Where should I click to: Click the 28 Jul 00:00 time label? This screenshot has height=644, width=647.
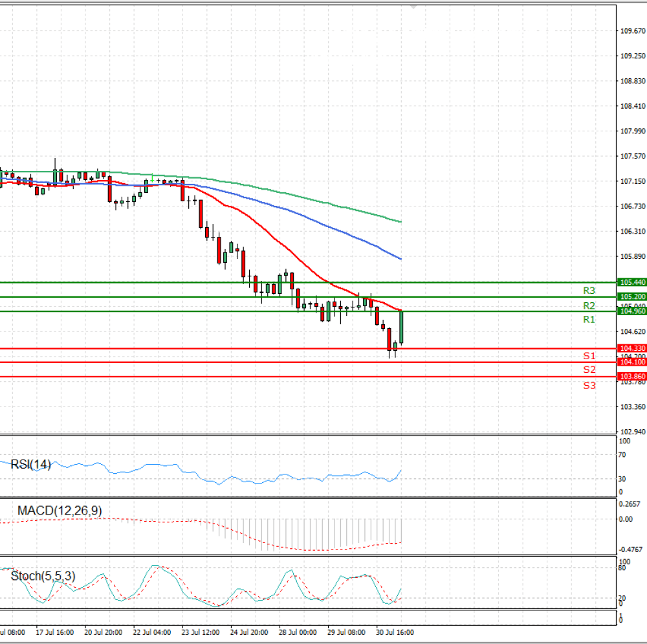pos(298,632)
